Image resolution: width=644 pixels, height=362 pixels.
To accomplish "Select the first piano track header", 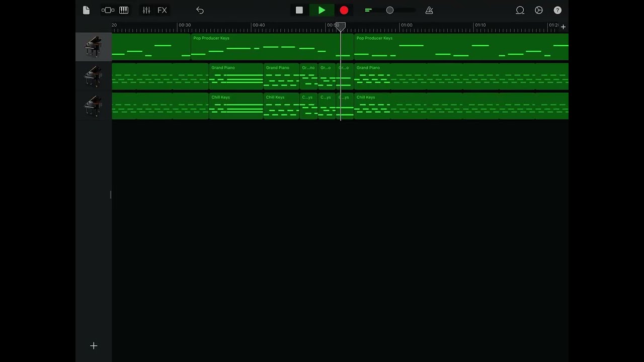I will (94, 47).
